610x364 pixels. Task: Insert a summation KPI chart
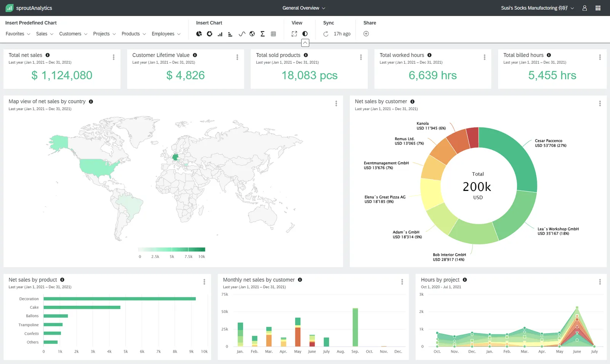[x=263, y=34]
